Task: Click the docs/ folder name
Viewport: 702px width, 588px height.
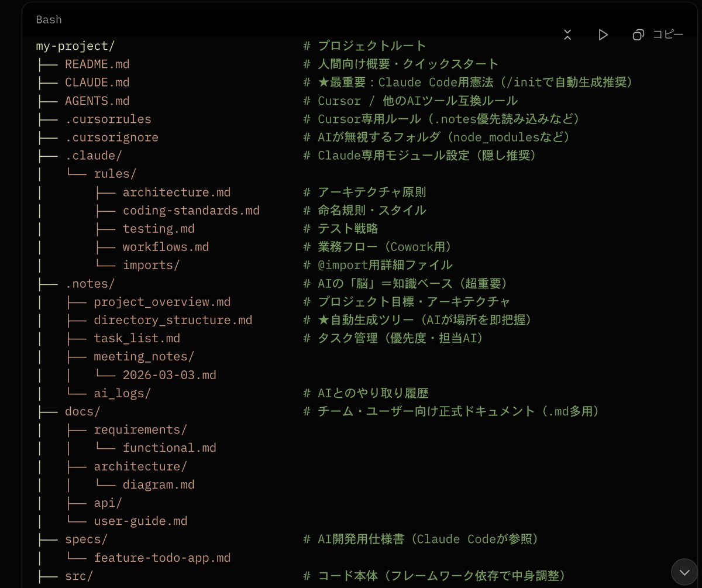Action: (83, 411)
